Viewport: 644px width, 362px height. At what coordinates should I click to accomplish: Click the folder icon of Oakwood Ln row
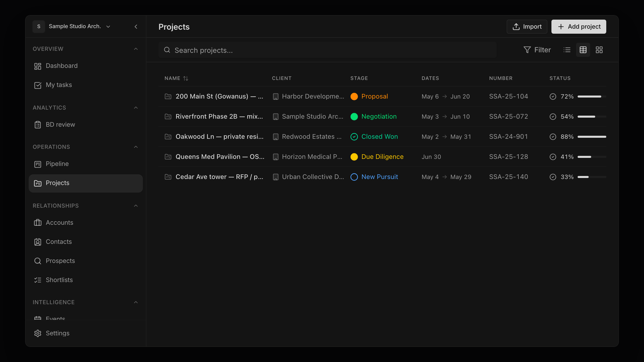[168, 137]
